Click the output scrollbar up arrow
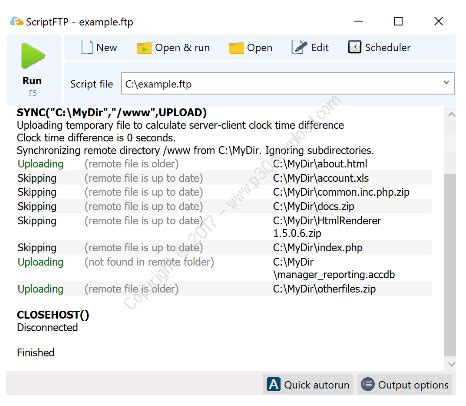The width and height of the screenshot is (466, 406). (451, 115)
